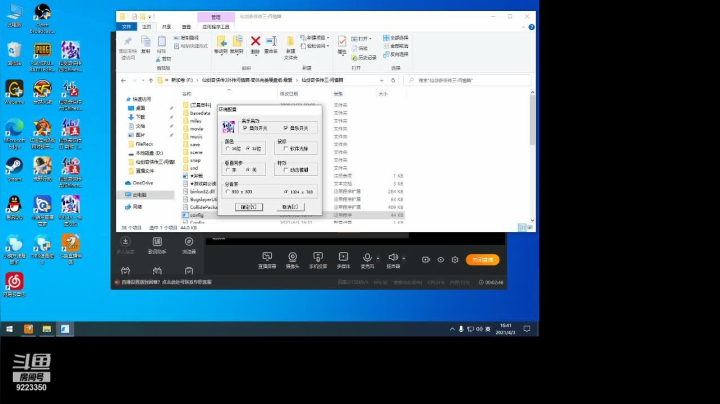Screen dimensions: 720x404
Task: Click the orange close stream button
Action: (483, 259)
